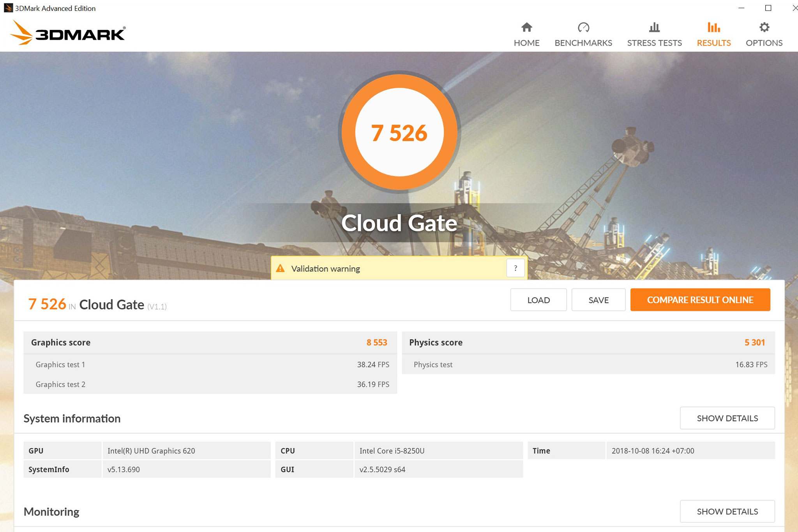Click Time value 2018-10-08 16:24
The image size is (798, 532).
click(x=653, y=451)
